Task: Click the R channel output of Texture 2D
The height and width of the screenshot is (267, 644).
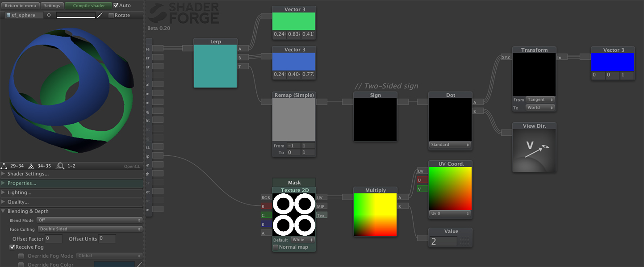Action: 266,206
